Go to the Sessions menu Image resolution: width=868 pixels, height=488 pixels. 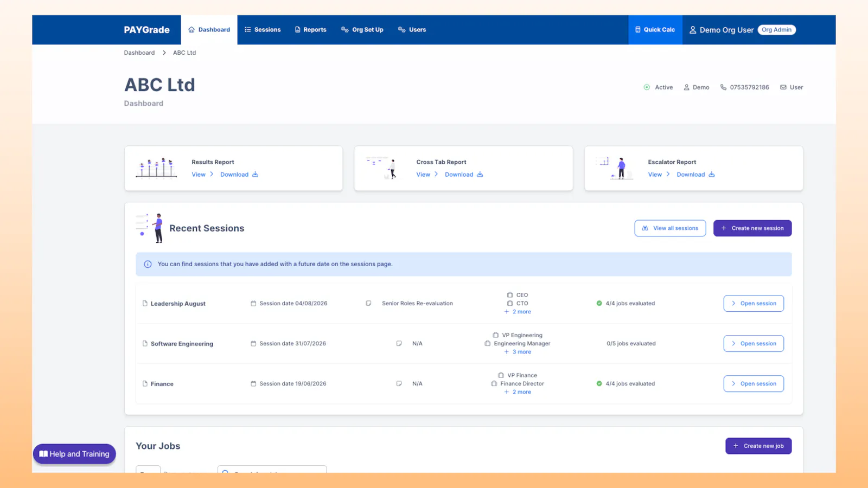pyautogui.click(x=263, y=30)
